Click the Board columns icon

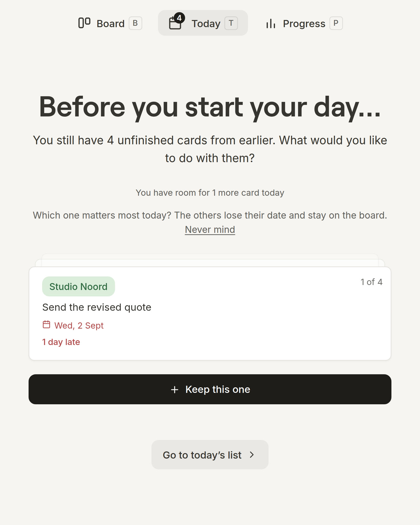[84, 23]
